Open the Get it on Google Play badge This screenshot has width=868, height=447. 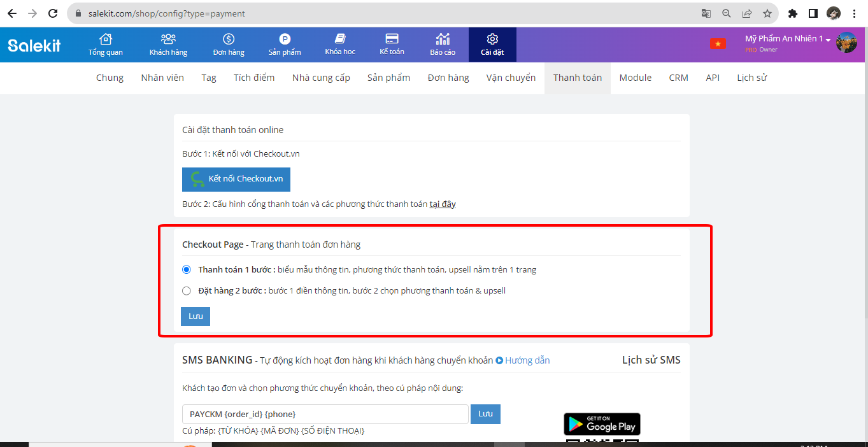click(602, 424)
